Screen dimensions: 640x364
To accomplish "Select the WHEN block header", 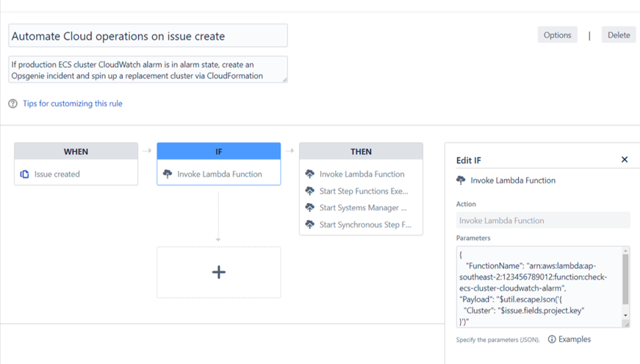I will tap(76, 152).
